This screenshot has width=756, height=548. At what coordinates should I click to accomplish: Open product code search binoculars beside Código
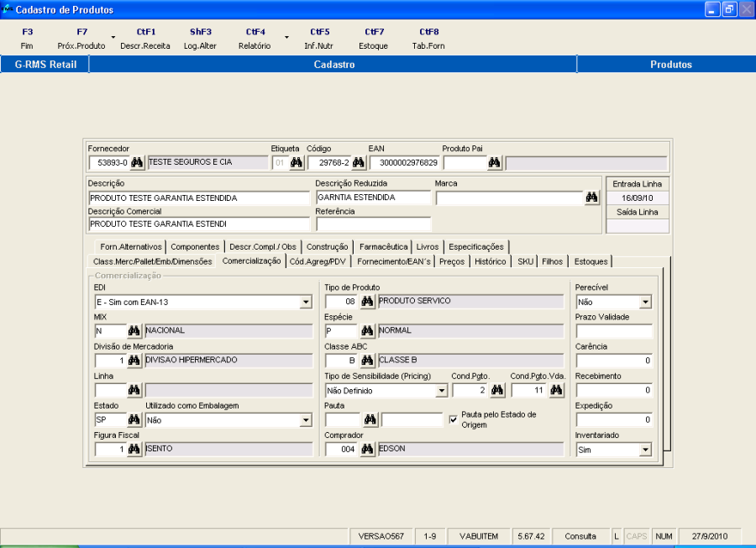[x=358, y=162]
